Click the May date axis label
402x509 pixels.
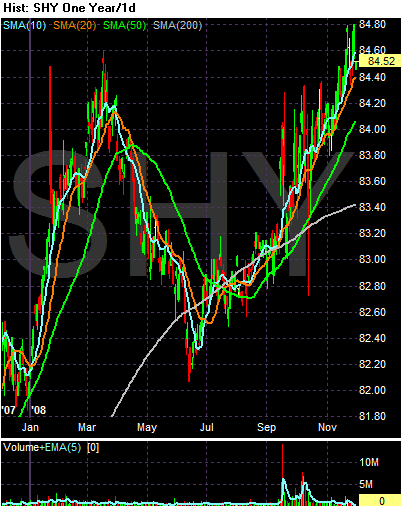coord(147,428)
